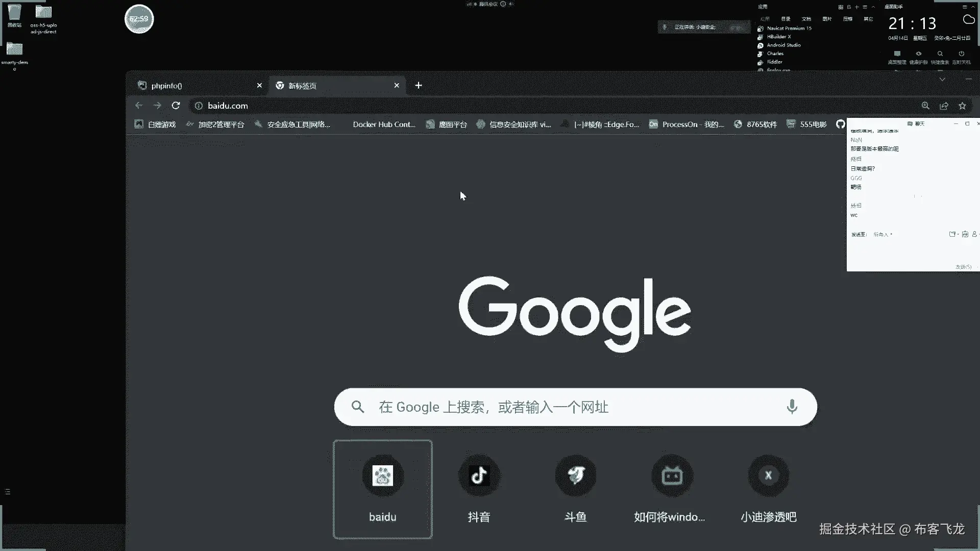The width and height of the screenshot is (980, 551).
Task: Toggle the 健康护眼 eye protection mode
Action: tap(918, 54)
